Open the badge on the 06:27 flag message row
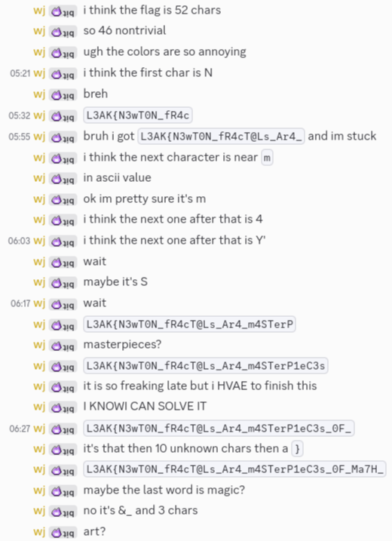392x541 pixels. click(63, 429)
